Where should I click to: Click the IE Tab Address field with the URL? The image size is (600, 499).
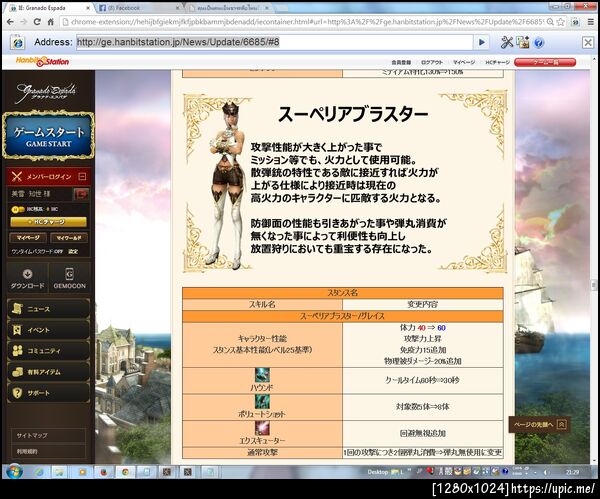(274, 42)
